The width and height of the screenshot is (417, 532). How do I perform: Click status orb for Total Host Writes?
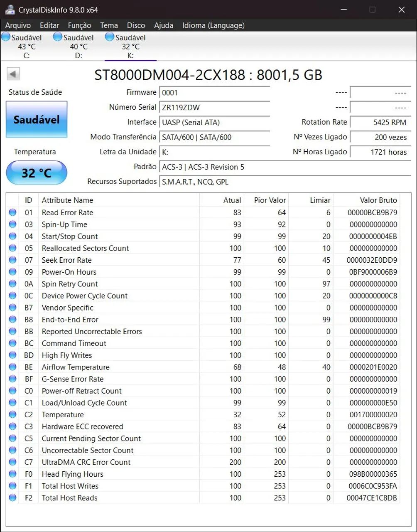click(12, 486)
